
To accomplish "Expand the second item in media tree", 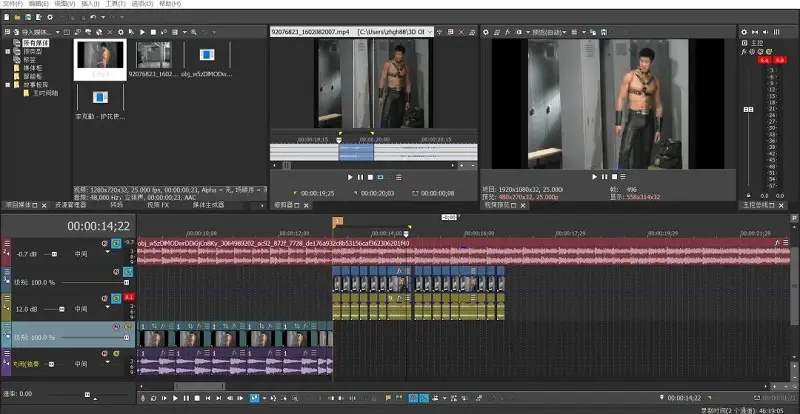I will click(x=8, y=52).
